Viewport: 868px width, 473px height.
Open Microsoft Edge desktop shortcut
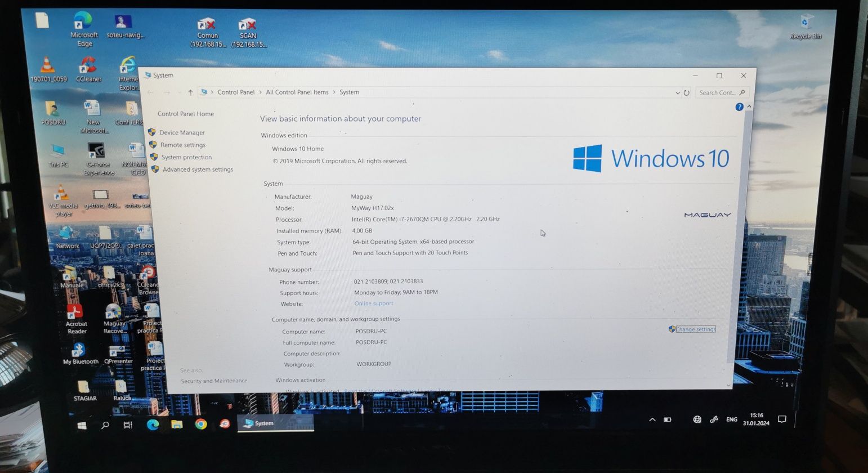pos(83,29)
